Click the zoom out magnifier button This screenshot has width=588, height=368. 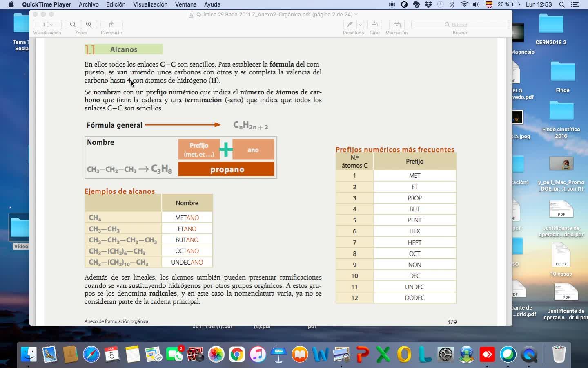point(73,25)
